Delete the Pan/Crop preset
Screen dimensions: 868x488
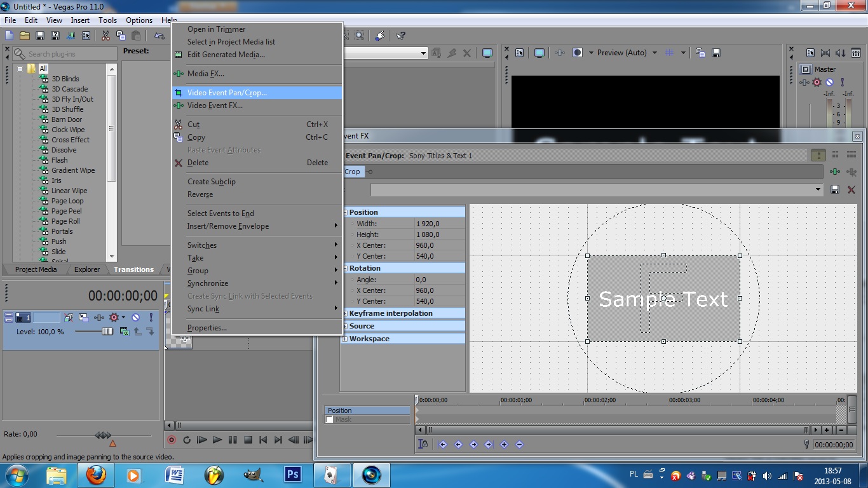point(851,189)
